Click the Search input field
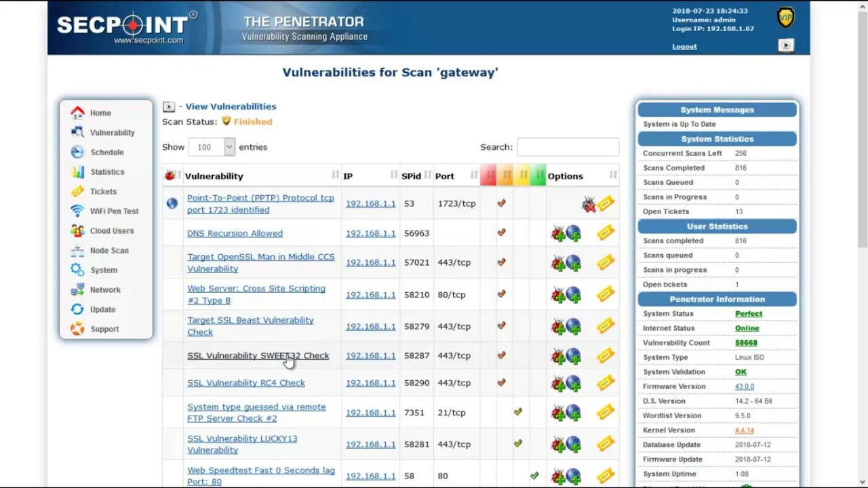Image resolution: width=868 pixels, height=488 pixels. (568, 147)
